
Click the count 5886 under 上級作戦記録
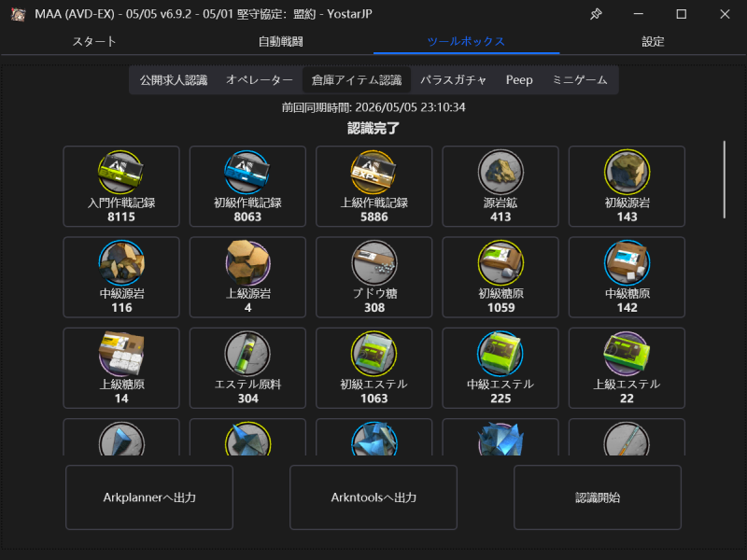point(374,217)
